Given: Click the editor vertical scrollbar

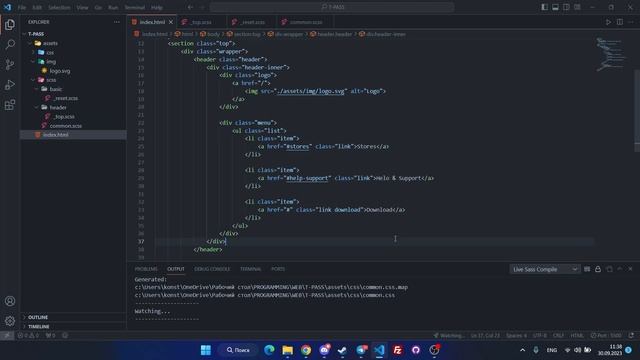Looking at the screenshot, I should click(x=637, y=110).
